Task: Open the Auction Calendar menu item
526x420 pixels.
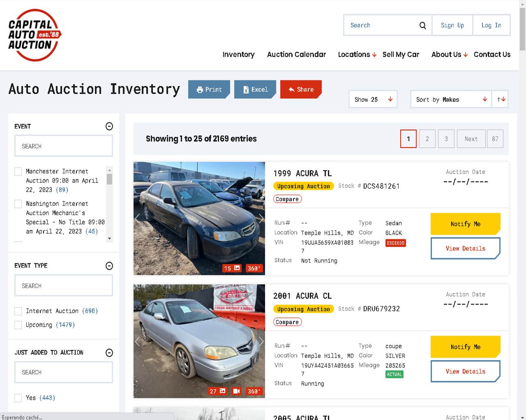Action: (296, 55)
